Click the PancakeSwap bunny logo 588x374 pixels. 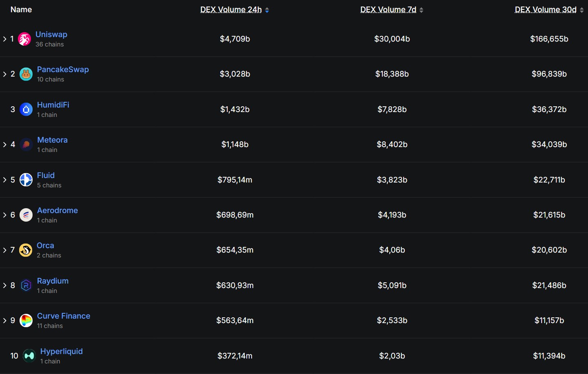pos(25,74)
